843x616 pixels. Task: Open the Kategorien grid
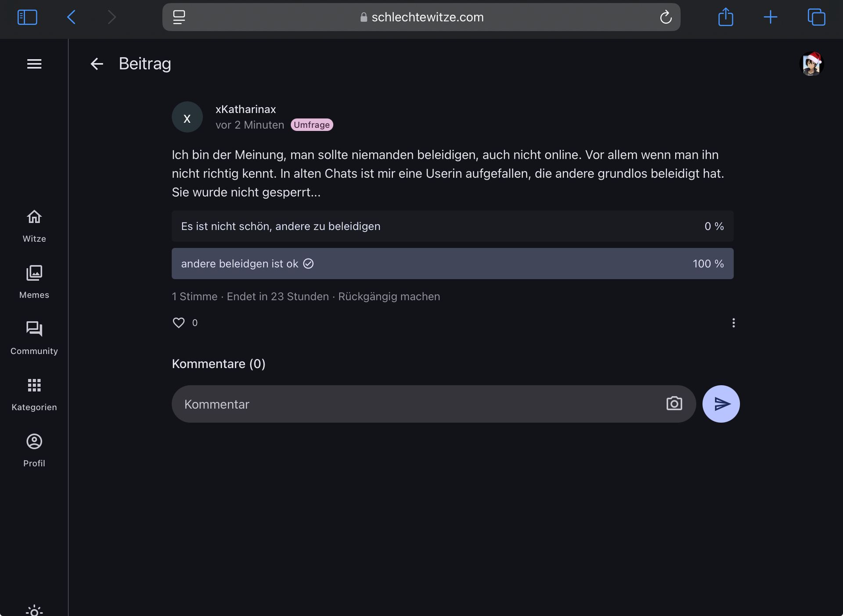(x=34, y=394)
